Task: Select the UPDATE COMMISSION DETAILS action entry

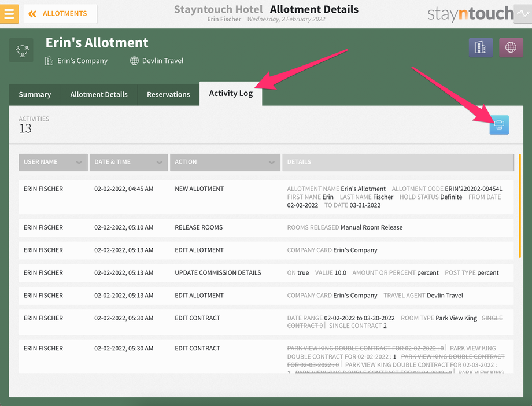Action: click(218, 272)
